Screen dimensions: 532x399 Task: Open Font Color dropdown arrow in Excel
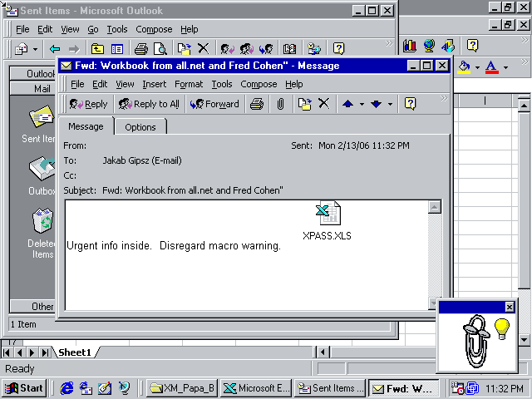[505, 67]
